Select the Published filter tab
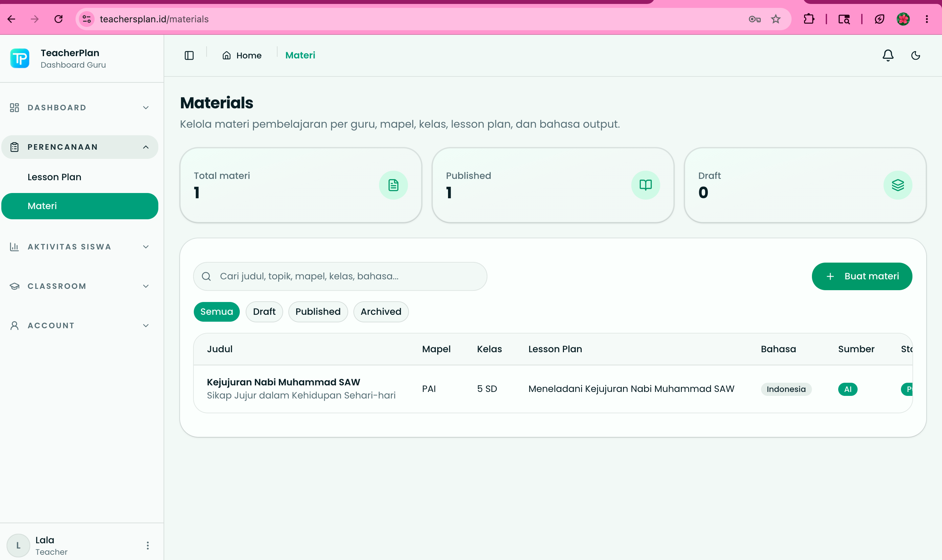942x560 pixels. pos(318,312)
